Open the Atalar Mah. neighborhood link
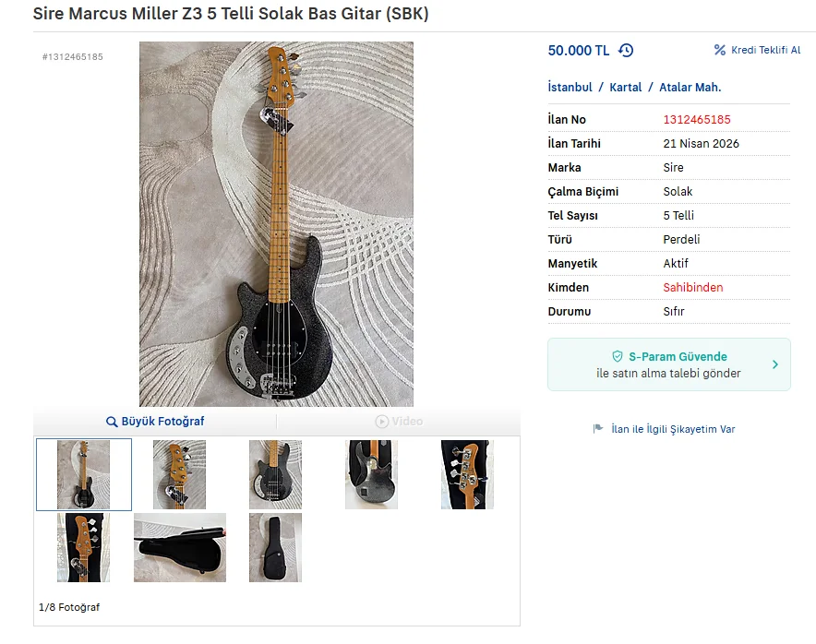The height and width of the screenshot is (644, 816). (690, 87)
